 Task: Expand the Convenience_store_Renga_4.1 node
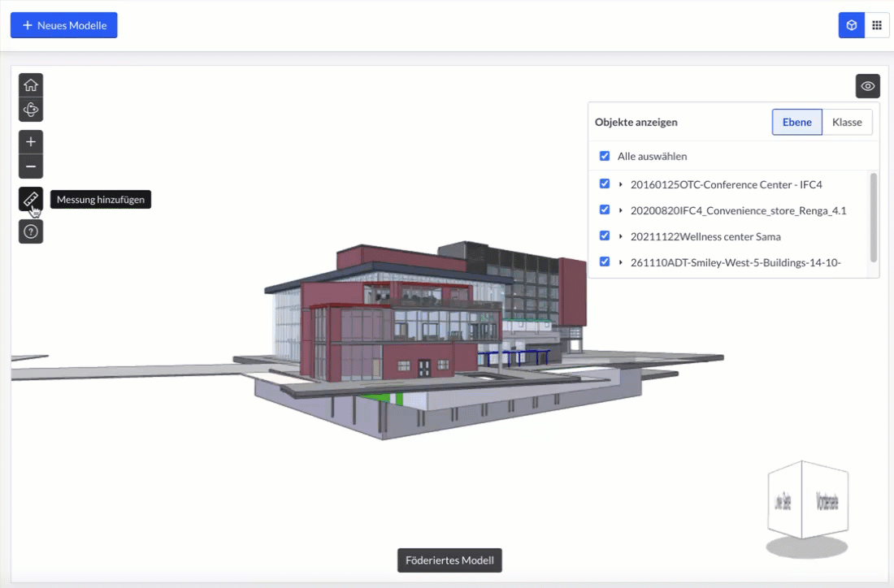[x=620, y=210]
